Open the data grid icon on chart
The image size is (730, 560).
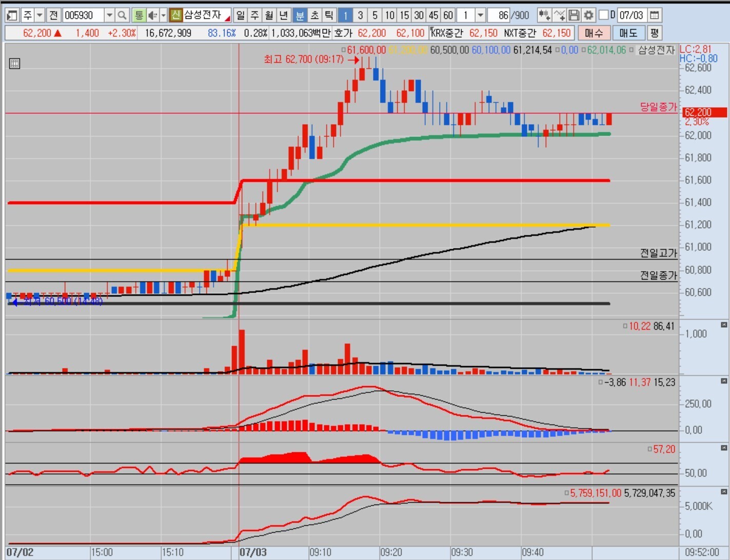pyautogui.click(x=14, y=64)
